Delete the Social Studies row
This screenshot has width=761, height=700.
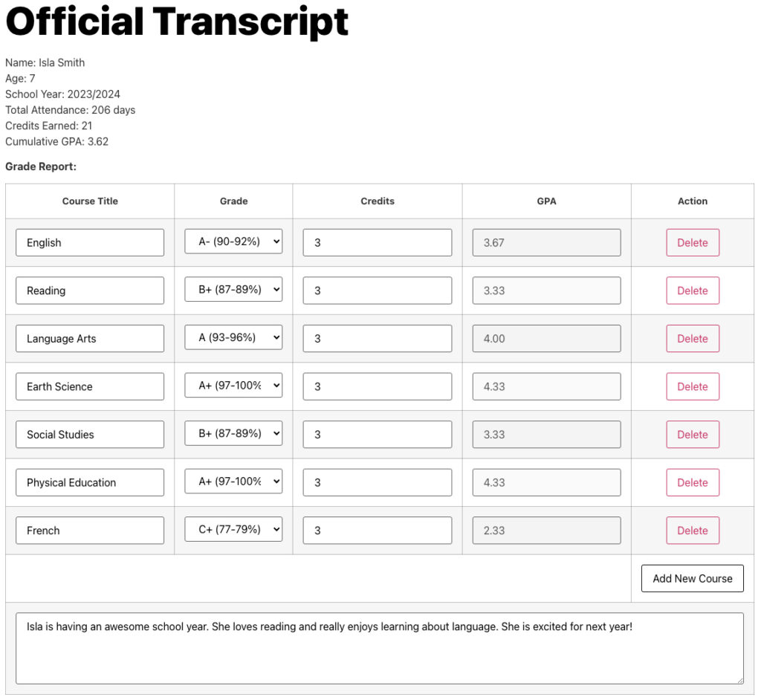[692, 434]
